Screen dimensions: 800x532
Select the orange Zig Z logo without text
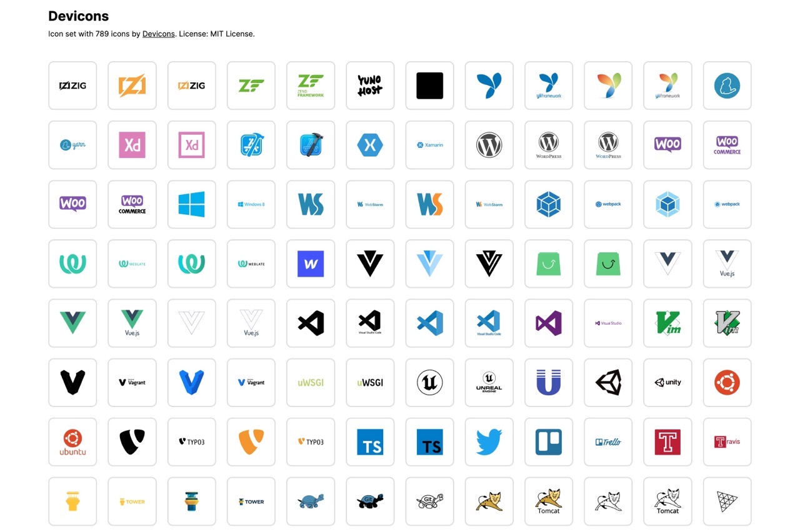[x=132, y=86]
